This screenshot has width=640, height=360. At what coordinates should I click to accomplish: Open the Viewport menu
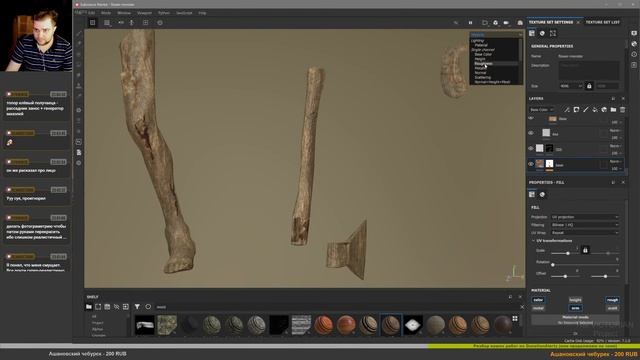(144, 13)
